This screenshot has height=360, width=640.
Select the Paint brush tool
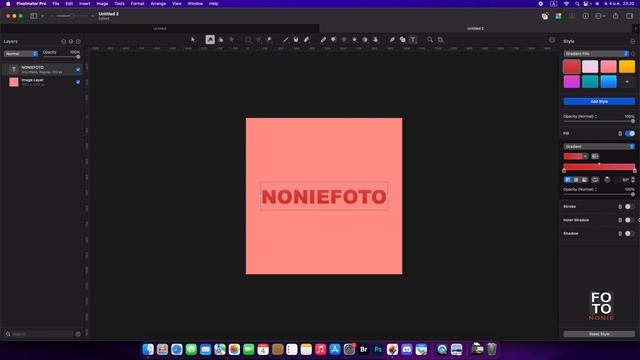coord(285,40)
